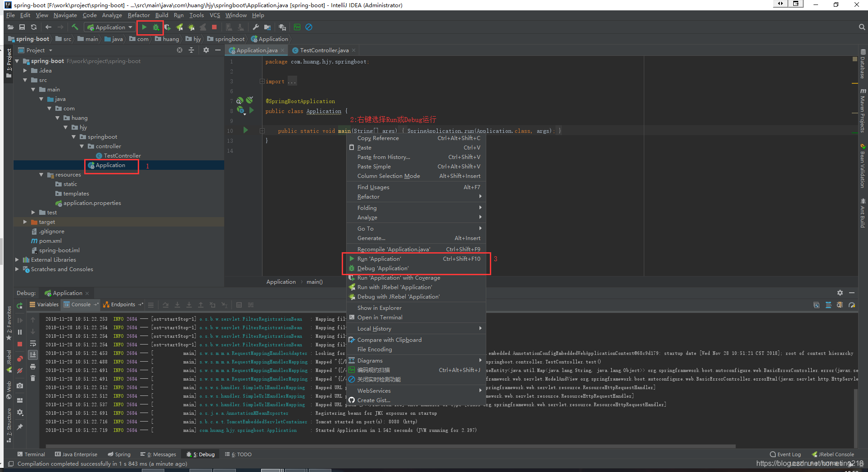Build the project with the hammer icon
The image size is (868, 472).
point(75,27)
